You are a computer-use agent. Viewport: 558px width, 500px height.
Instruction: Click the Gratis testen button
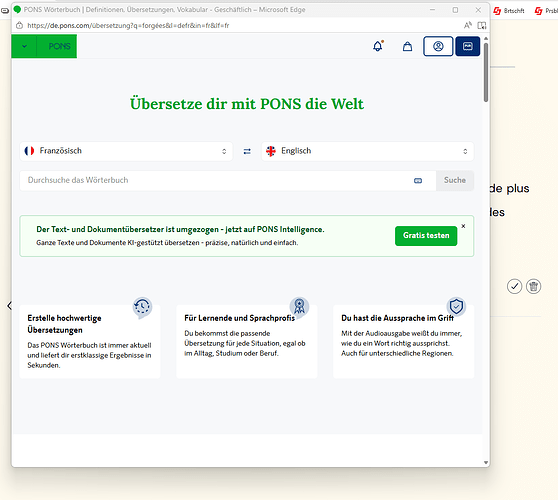click(426, 236)
